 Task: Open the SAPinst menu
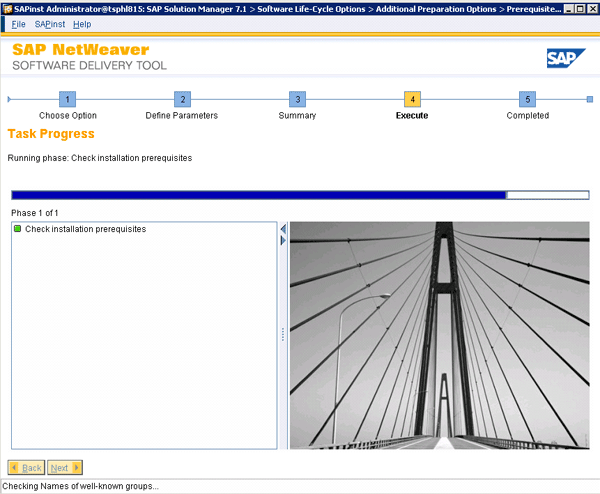pyautogui.click(x=50, y=24)
